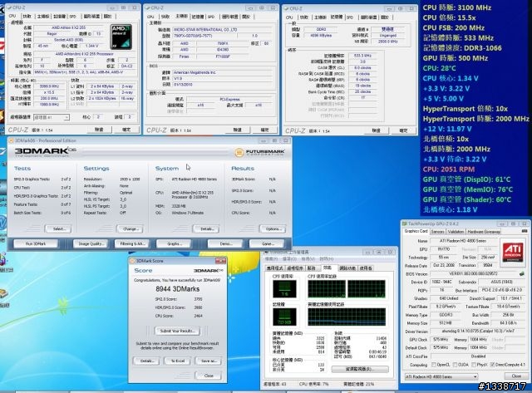Viewport: 532px width, 393px height.
Task: Click Details... in 3DMark Score dialog
Action: 147,361
